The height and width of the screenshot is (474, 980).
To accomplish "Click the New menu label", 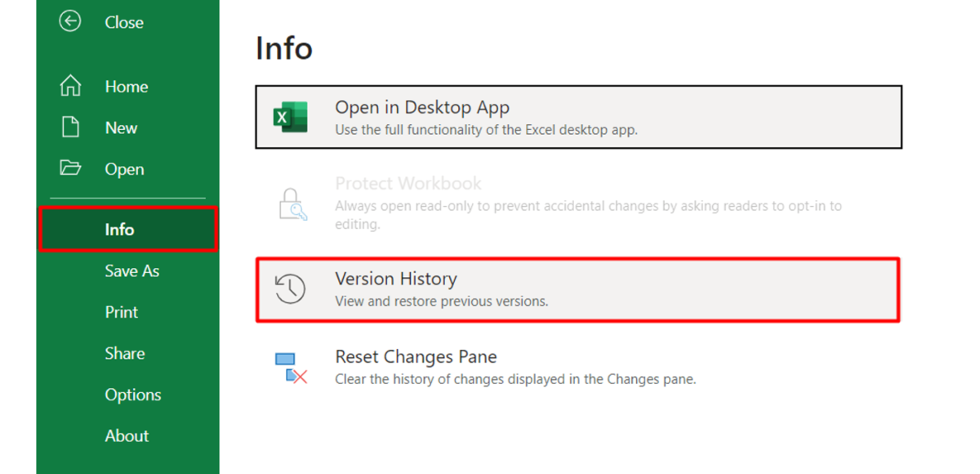I will click(121, 127).
